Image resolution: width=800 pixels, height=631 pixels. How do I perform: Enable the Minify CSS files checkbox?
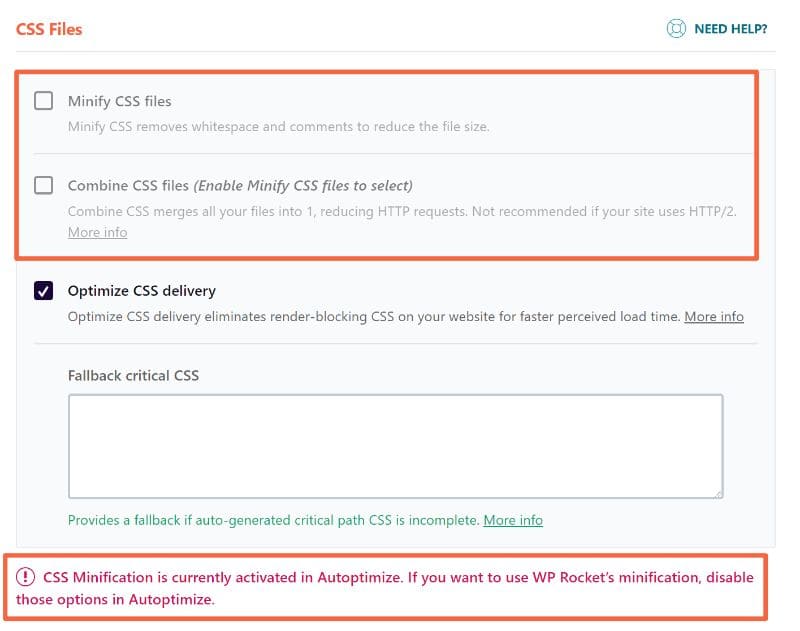tap(44, 101)
